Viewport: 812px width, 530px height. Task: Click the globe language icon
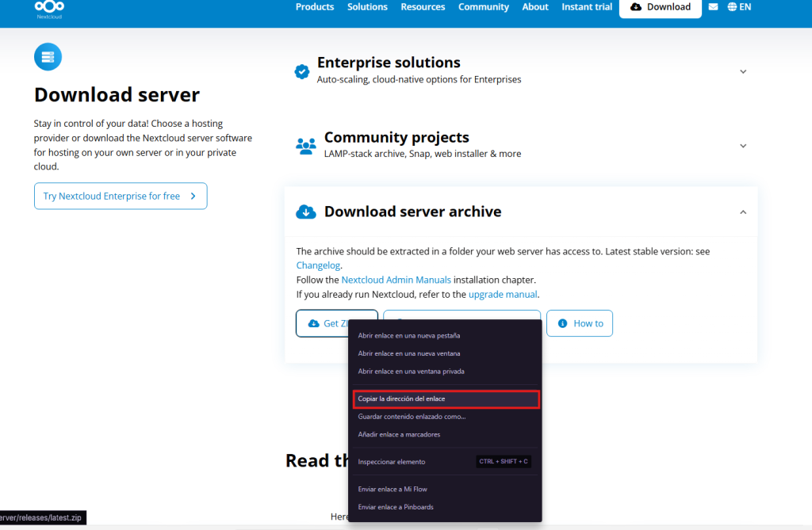tap(732, 7)
